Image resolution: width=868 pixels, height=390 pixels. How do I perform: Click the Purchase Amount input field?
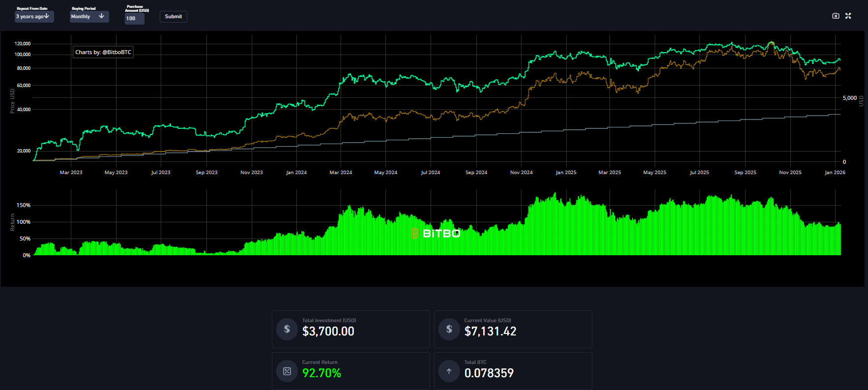pyautogui.click(x=134, y=19)
